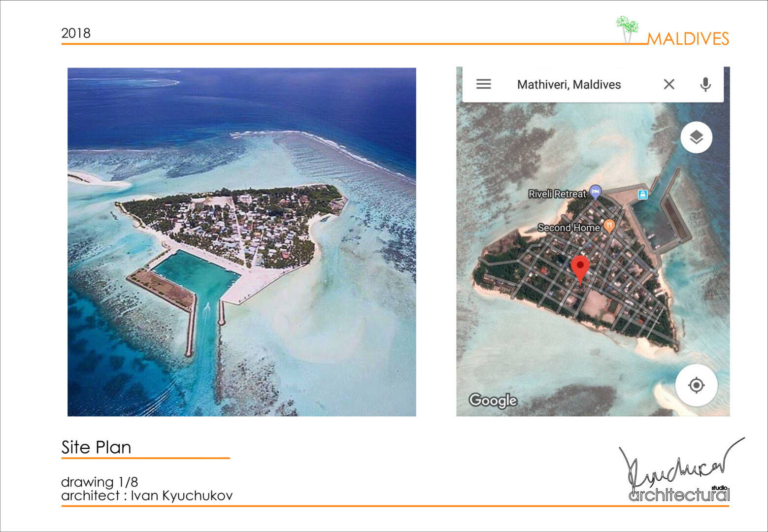Click the my location target button
Screen dimensions: 768x532
pos(696,385)
